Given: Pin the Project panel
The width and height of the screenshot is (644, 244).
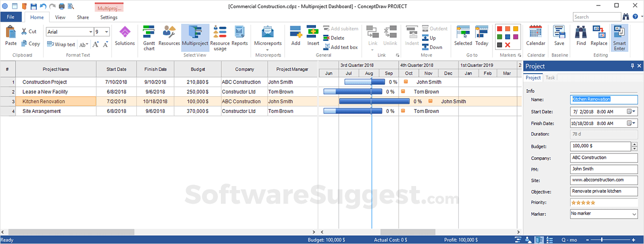Looking at the screenshot, I should tap(632, 66).
